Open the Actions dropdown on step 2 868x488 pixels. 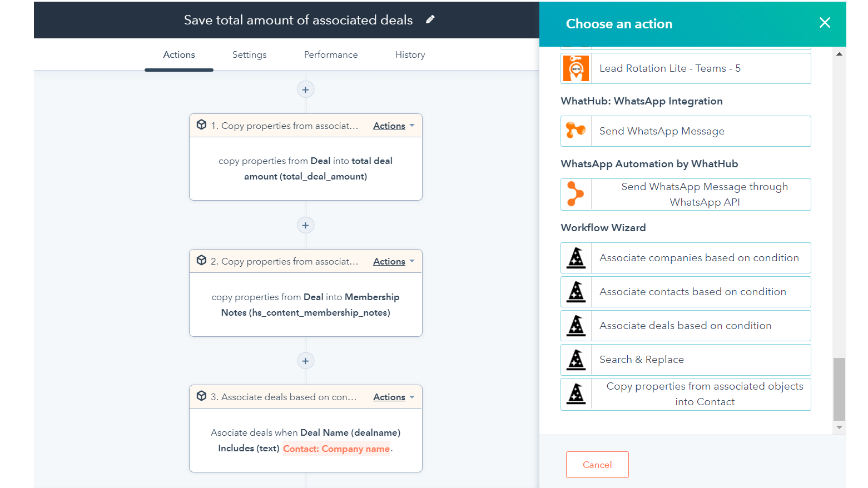[393, 261]
